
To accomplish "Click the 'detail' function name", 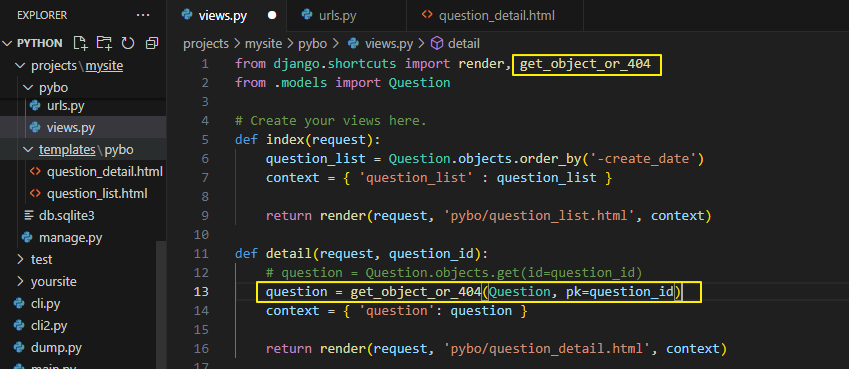I will pos(289,254).
